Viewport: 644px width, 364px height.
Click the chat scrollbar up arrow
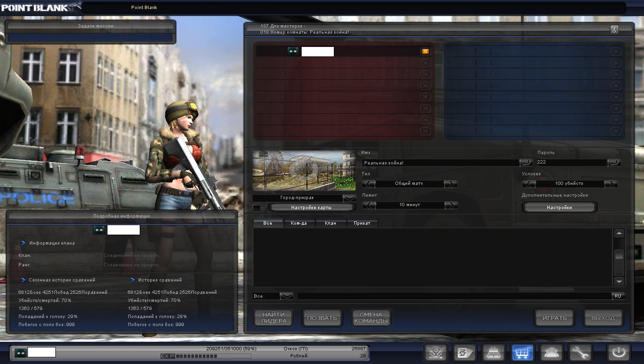pyautogui.click(x=619, y=234)
